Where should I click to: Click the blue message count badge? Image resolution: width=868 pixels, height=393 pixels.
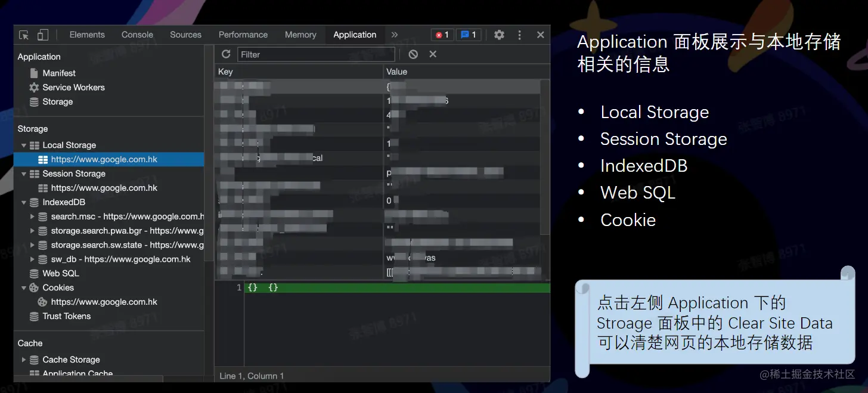(x=469, y=35)
